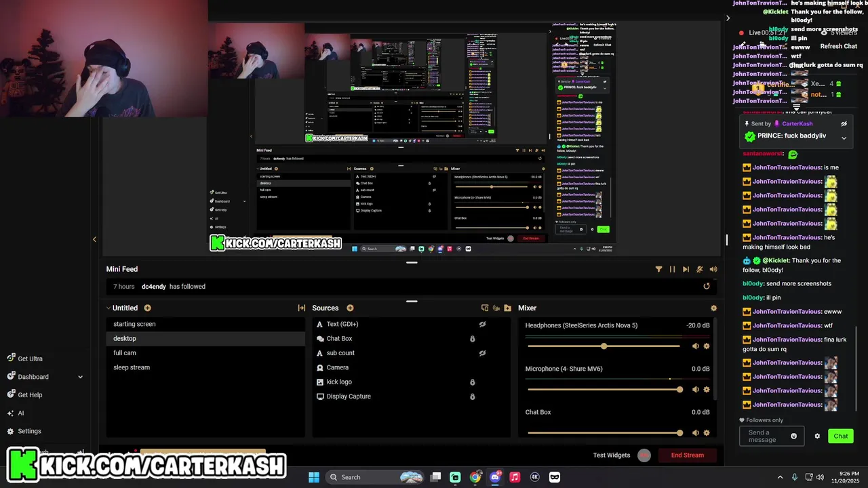Open Discord from the taskbar
This screenshot has height=488, width=868.
click(x=495, y=477)
